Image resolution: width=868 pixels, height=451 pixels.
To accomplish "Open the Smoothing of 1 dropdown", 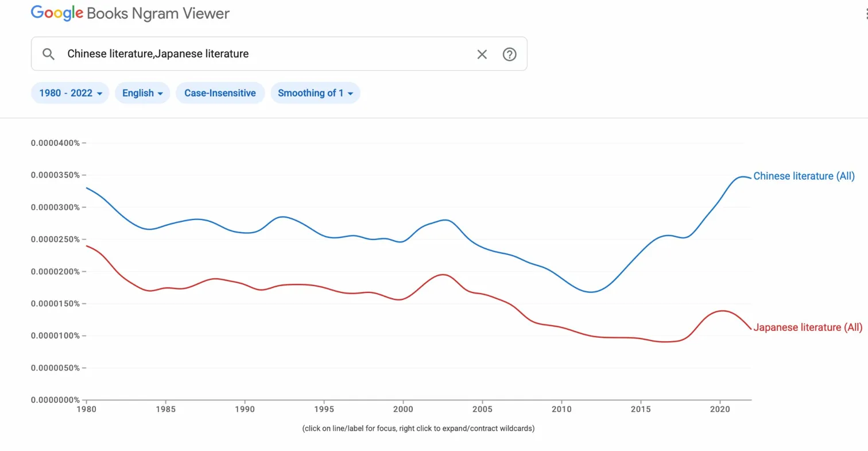I will pos(315,92).
